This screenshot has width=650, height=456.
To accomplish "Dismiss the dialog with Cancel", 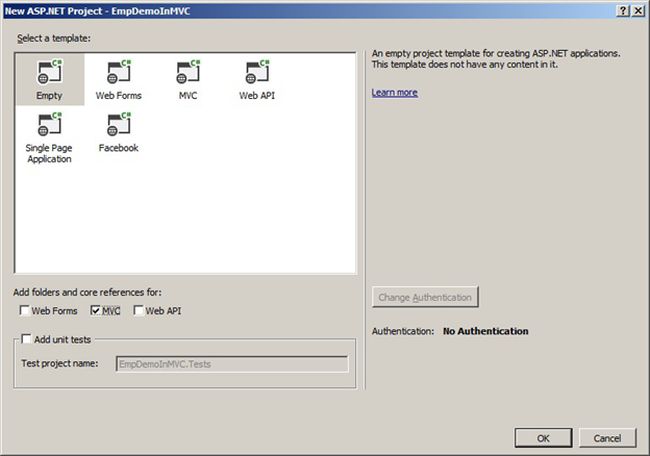I will [x=607, y=438].
